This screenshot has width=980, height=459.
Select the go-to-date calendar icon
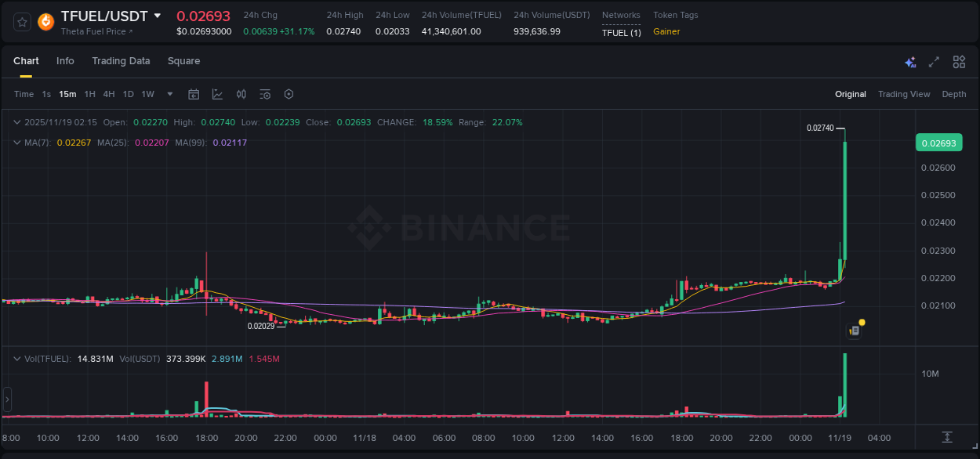coord(194,94)
